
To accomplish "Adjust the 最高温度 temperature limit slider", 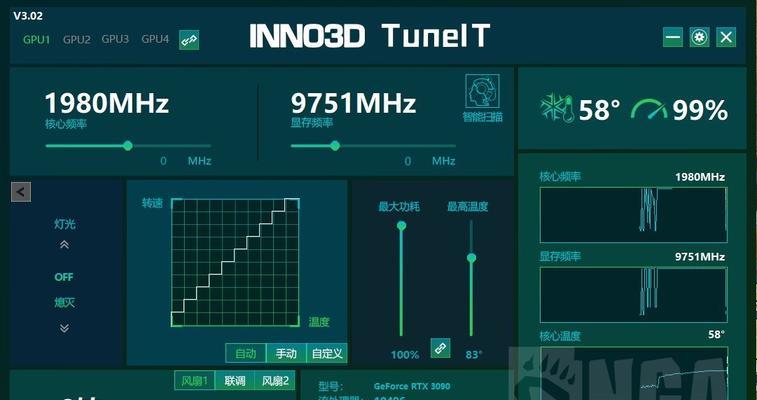I will click(x=471, y=258).
